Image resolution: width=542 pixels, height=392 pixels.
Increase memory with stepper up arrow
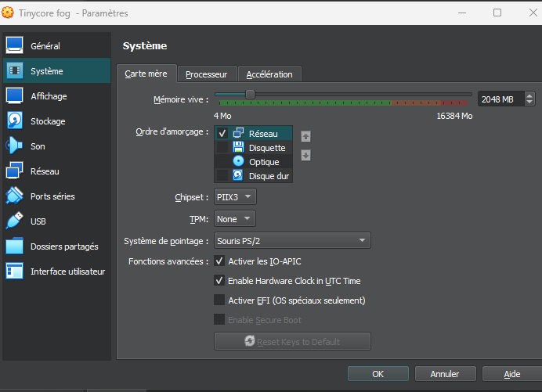[529, 95]
